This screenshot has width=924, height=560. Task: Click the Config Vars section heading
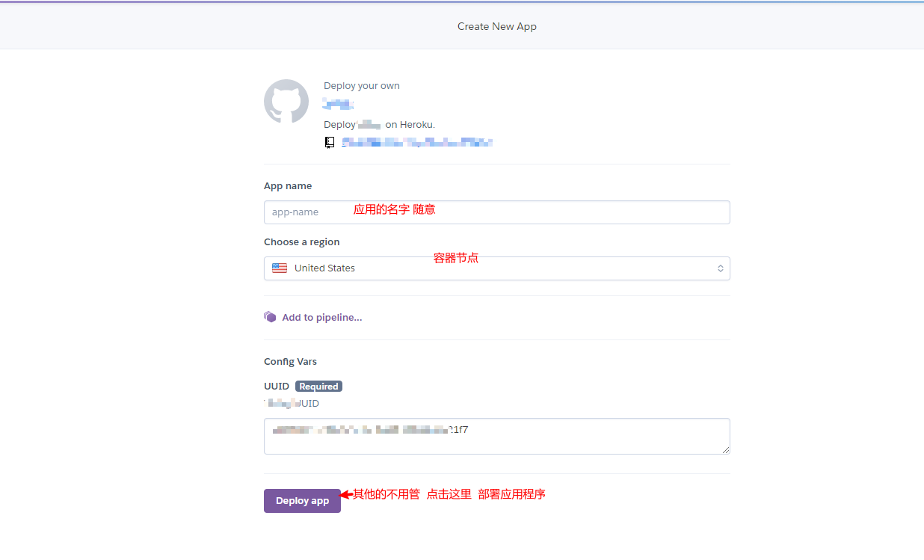click(x=290, y=362)
